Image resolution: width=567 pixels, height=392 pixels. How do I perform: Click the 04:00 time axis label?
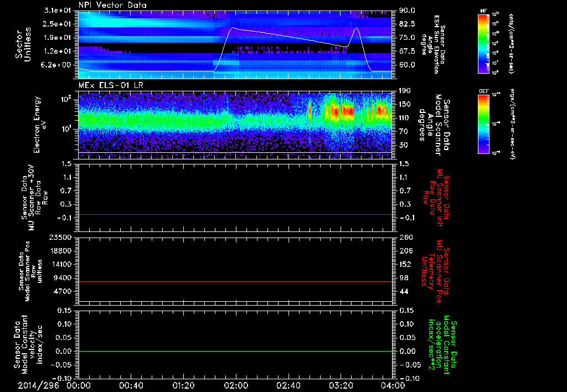tap(393, 385)
